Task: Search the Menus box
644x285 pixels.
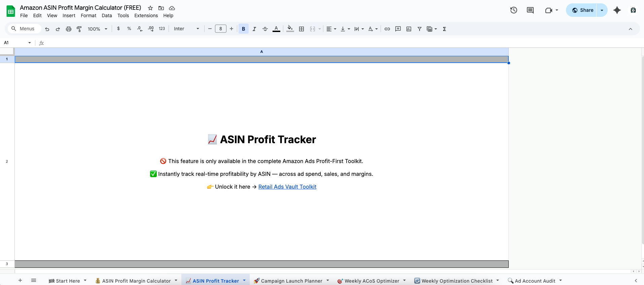Action: coord(24,29)
